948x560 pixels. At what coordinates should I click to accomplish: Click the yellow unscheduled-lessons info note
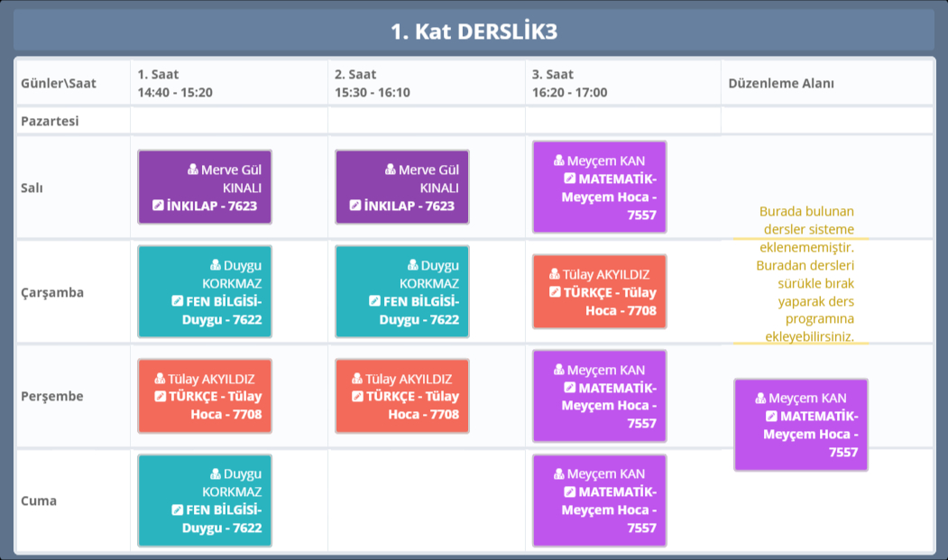[x=806, y=274]
